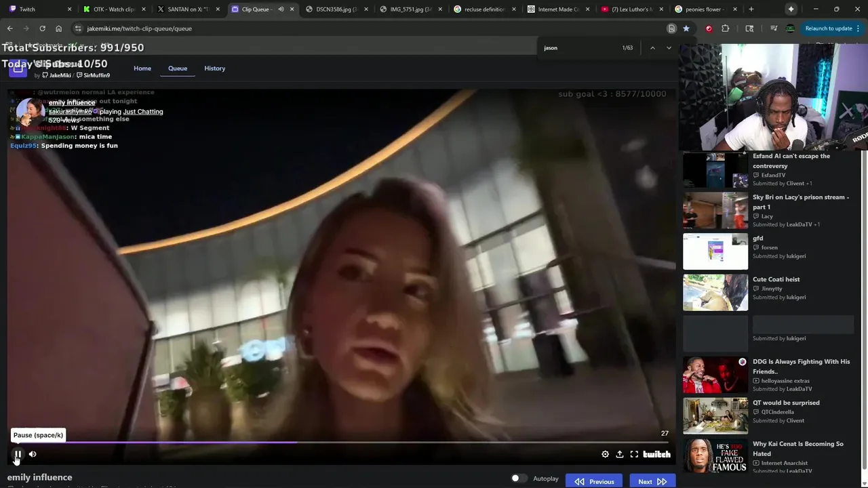Click the browser back arrow
Image resolution: width=868 pixels, height=488 pixels.
[9, 28]
